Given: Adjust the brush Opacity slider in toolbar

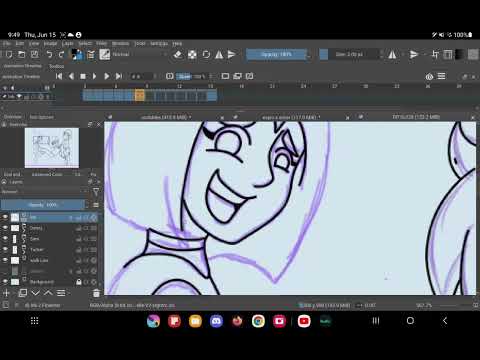Looking at the screenshot, I should click(276, 54).
